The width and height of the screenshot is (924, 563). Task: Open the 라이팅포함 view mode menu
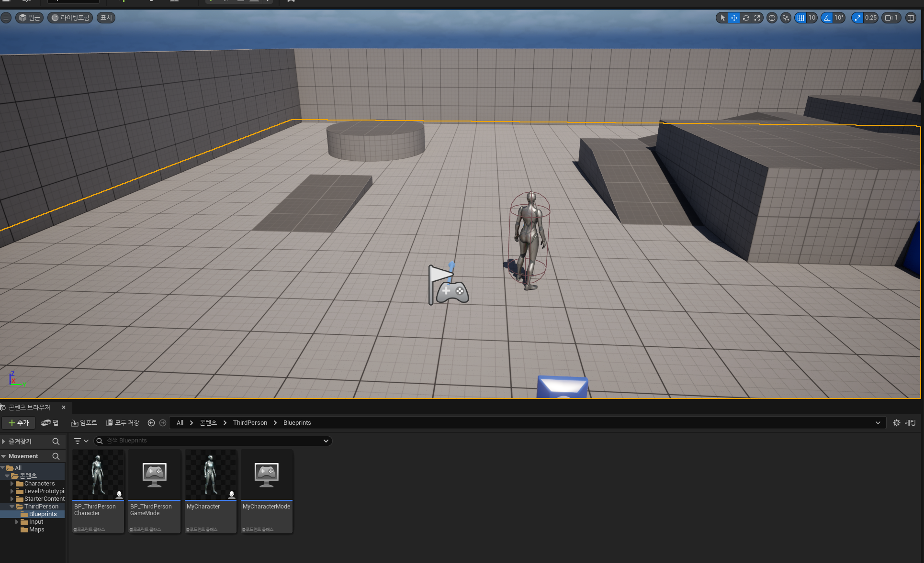coord(70,18)
